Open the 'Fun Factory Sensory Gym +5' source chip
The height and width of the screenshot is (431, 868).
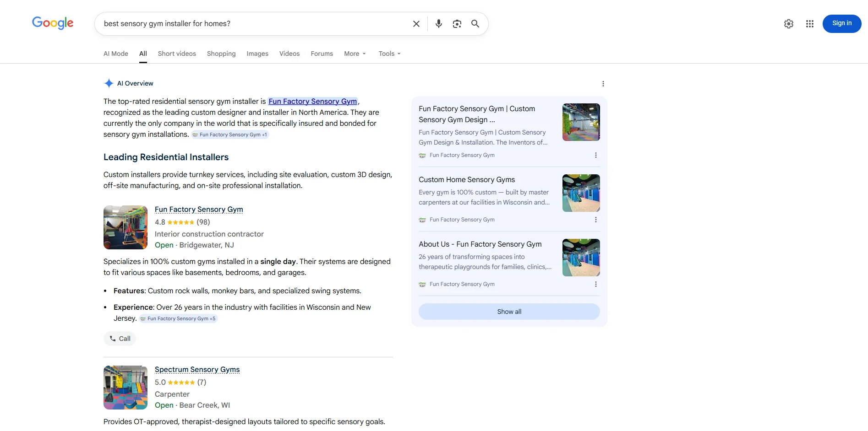coord(178,318)
